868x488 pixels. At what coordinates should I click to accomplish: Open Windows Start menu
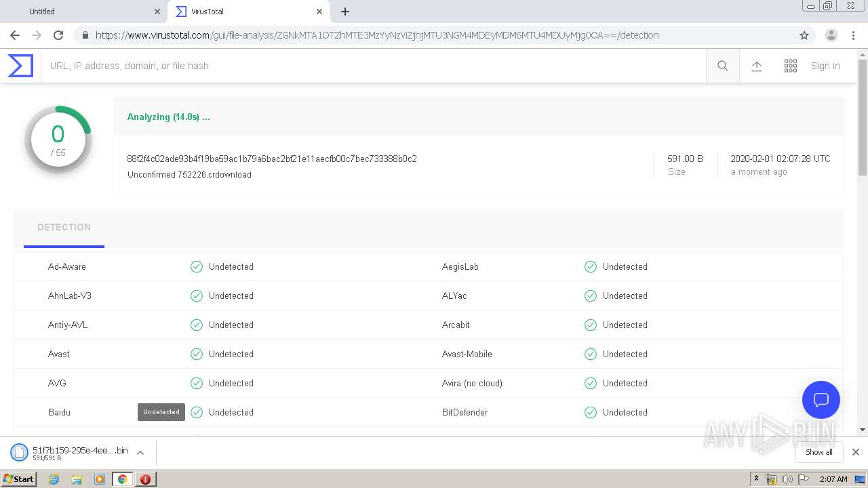[x=19, y=479]
